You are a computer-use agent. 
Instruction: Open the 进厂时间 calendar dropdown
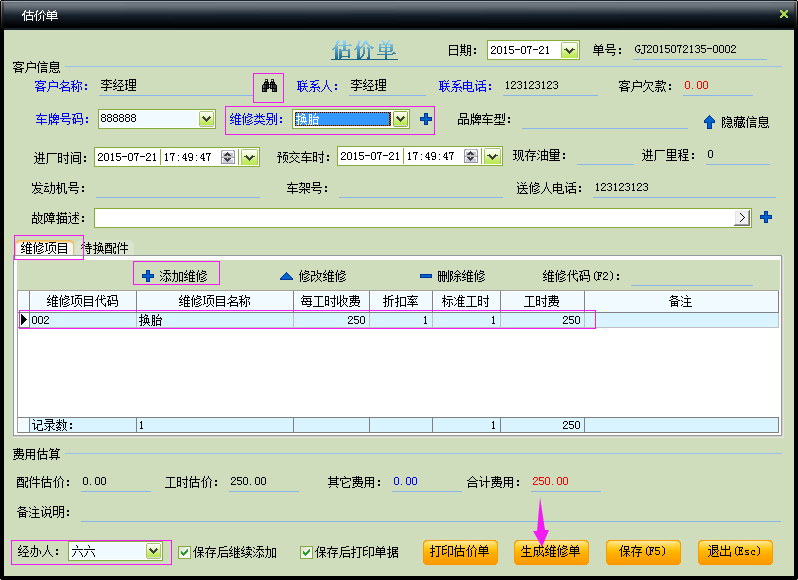click(249, 157)
